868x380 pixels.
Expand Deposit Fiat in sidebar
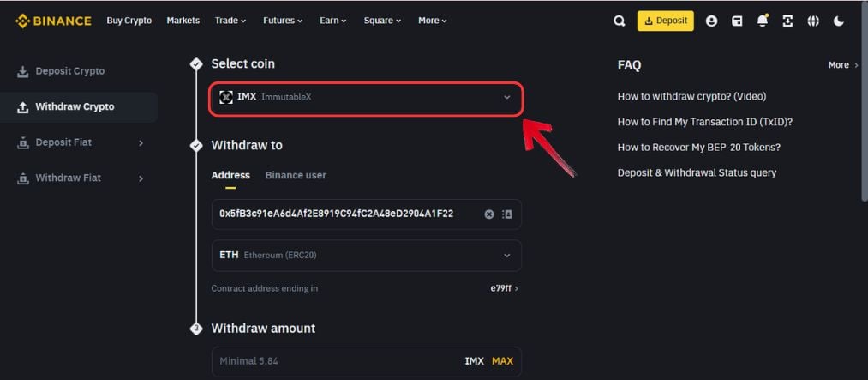coord(81,142)
